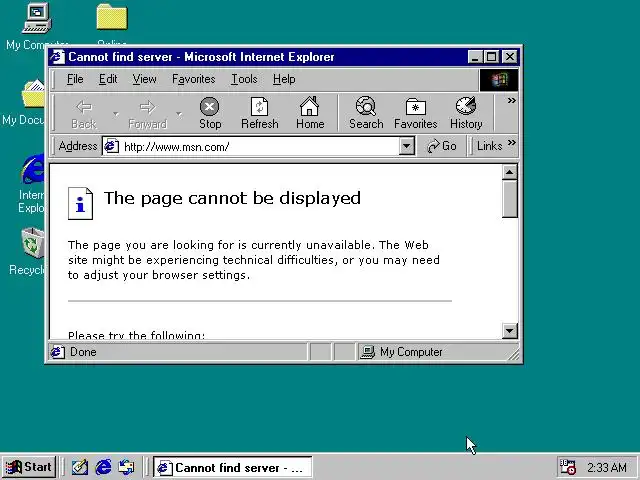Show more toolbar buttons chevron

click(511, 100)
